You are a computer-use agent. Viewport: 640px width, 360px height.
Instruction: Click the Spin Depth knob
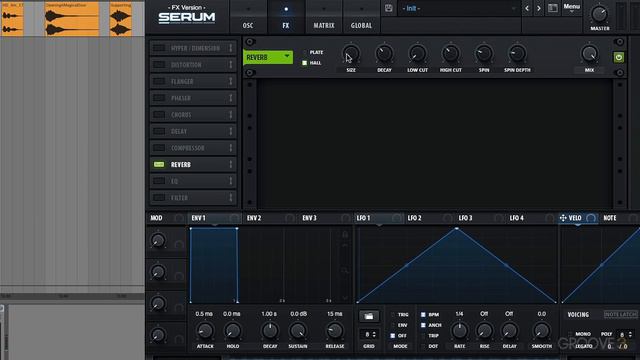(517, 54)
